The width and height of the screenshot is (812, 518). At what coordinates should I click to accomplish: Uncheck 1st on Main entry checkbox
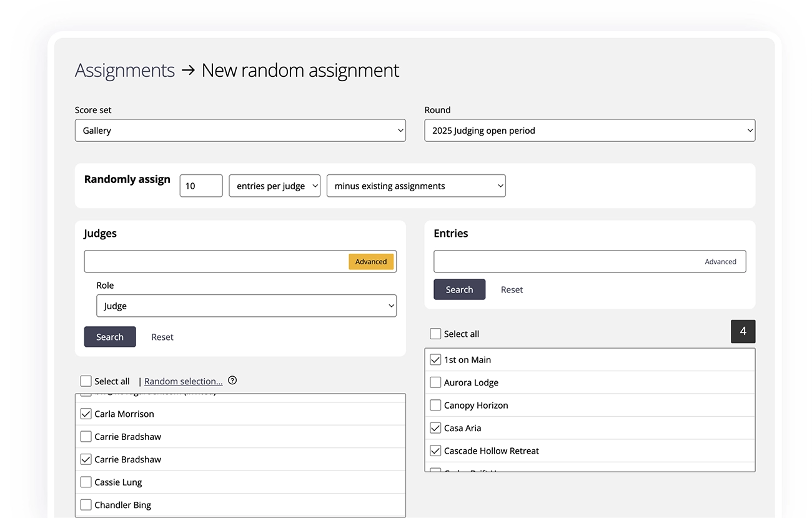(x=435, y=359)
